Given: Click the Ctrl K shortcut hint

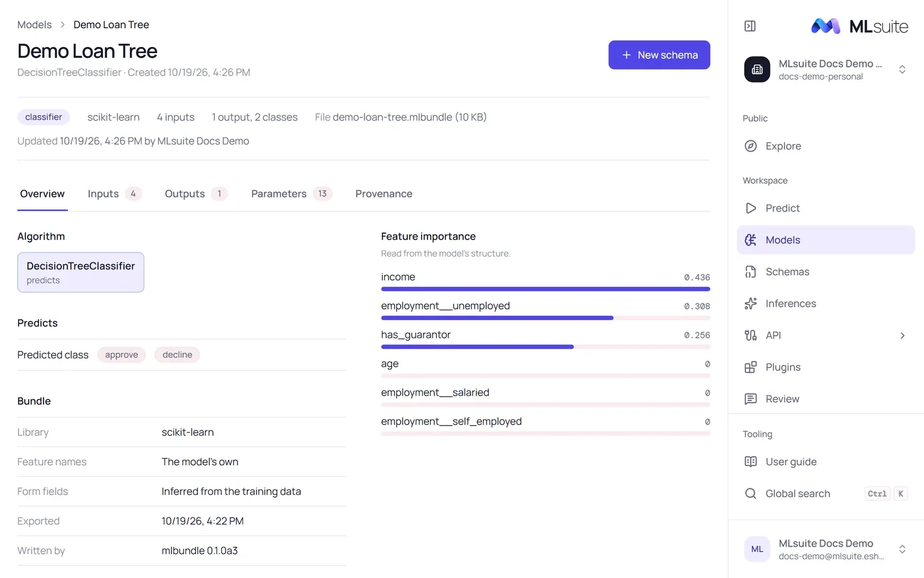Looking at the screenshot, I should [x=886, y=494].
